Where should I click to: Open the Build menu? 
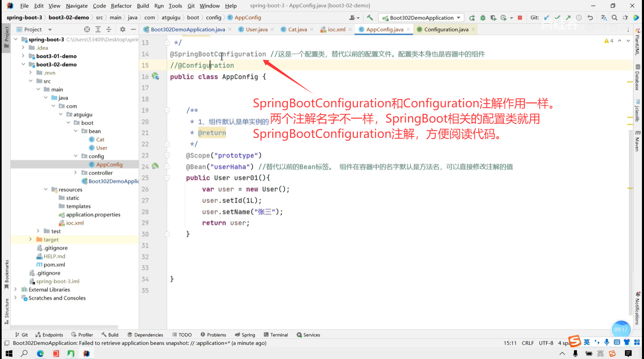(x=143, y=6)
